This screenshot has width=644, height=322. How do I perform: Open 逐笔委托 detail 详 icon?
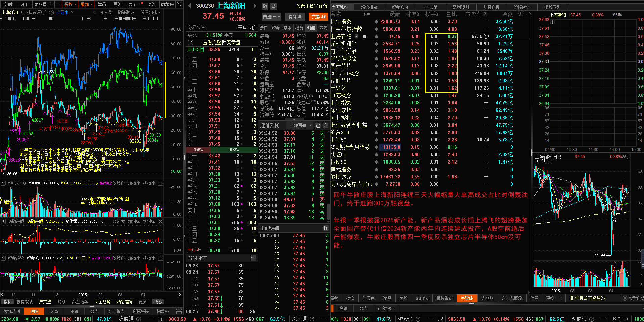[325, 125]
